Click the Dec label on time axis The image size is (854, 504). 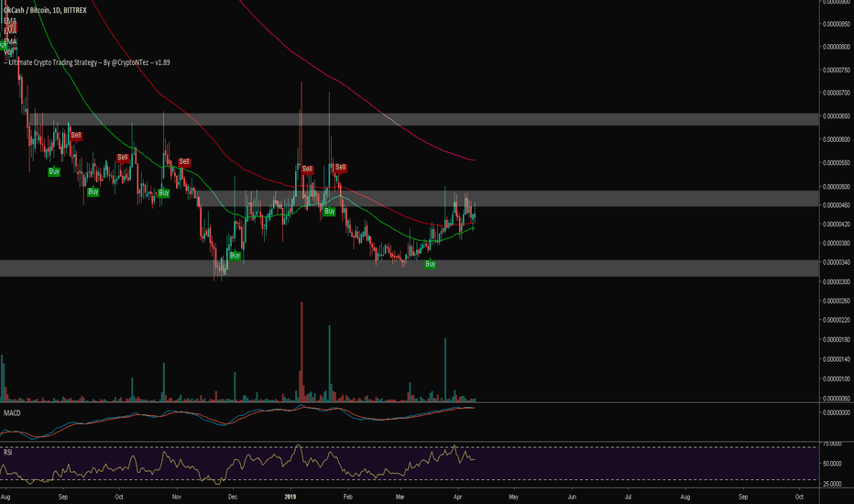(x=233, y=497)
